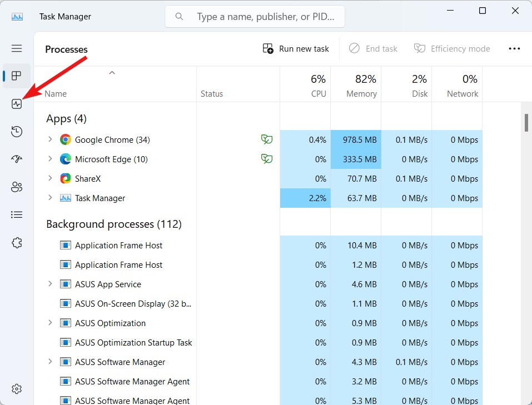
Task: Open the Services puzzle icon in sidebar
Action: pos(17,242)
